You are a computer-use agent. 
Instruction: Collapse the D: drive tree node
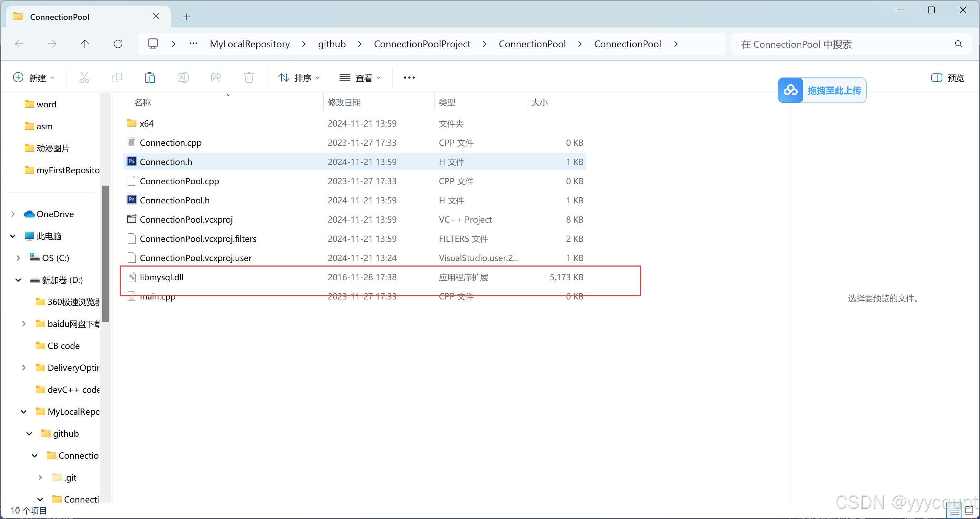(18, 280)
